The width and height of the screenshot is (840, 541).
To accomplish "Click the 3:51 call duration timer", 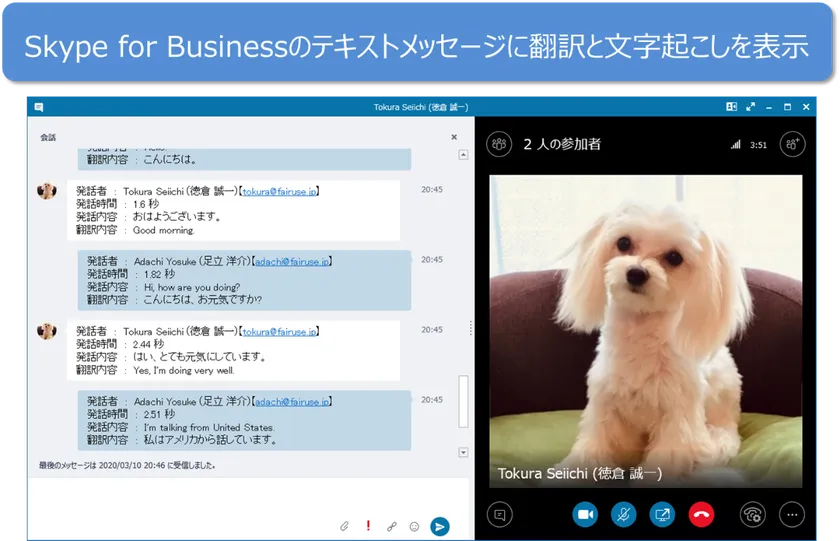I will 758,145.
